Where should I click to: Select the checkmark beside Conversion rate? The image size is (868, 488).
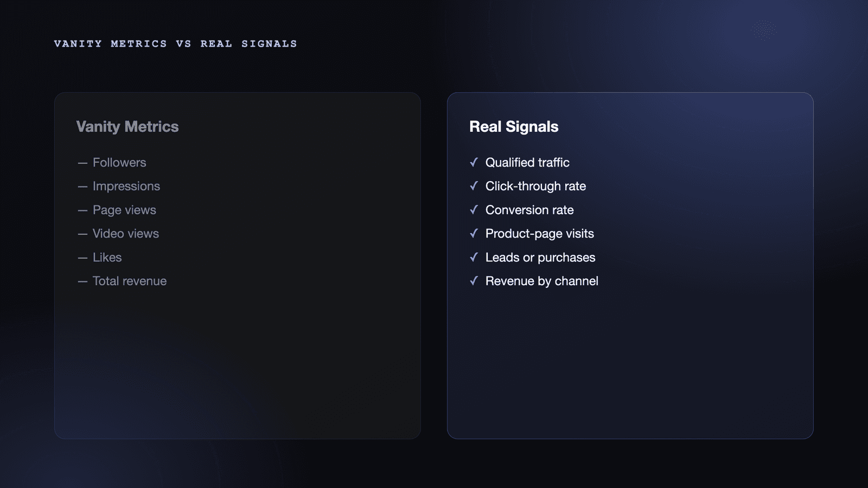(474, 210)
